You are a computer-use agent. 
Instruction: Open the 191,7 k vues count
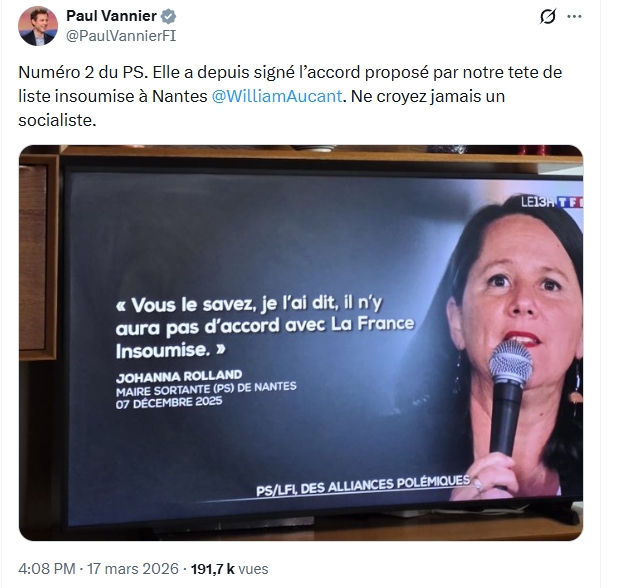(229, 569)
